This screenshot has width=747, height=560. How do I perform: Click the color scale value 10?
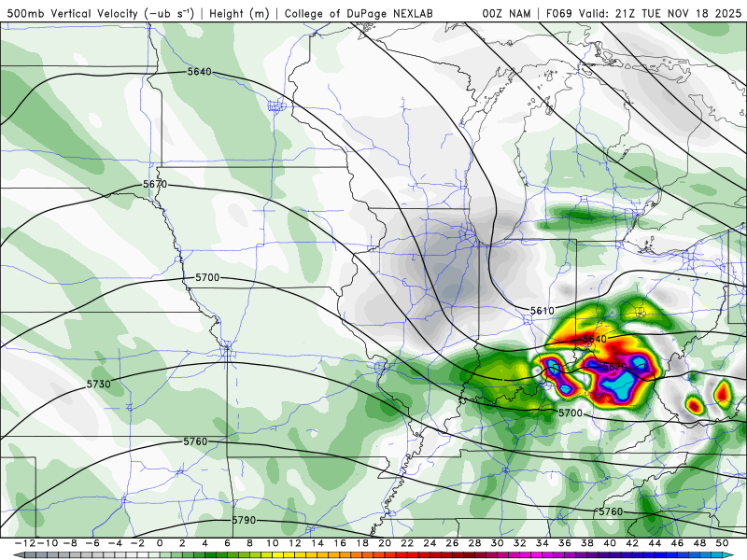click(x=272, y=543)
